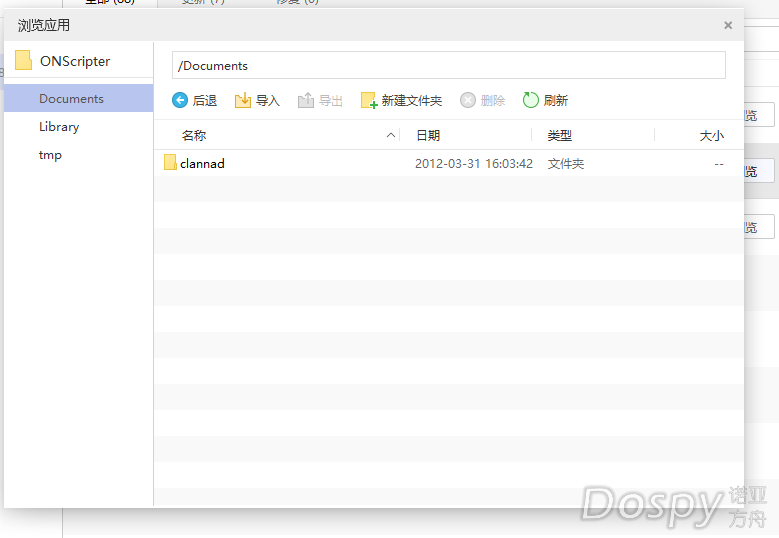This screenshot has height=538, width=779.
Task: Click the 导出 export icon
Action: tap(306, 100)
